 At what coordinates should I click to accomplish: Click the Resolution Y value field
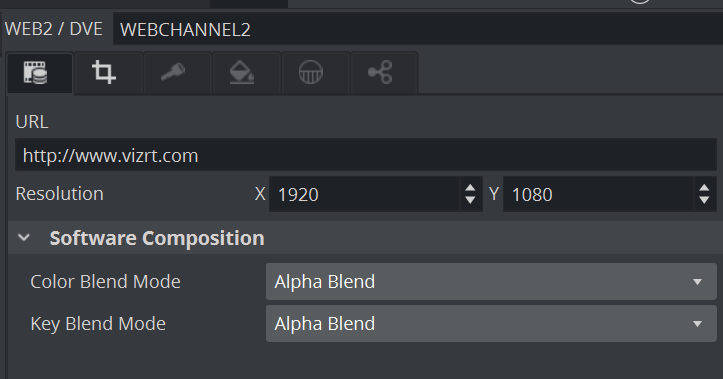click(x=598, y=194)
